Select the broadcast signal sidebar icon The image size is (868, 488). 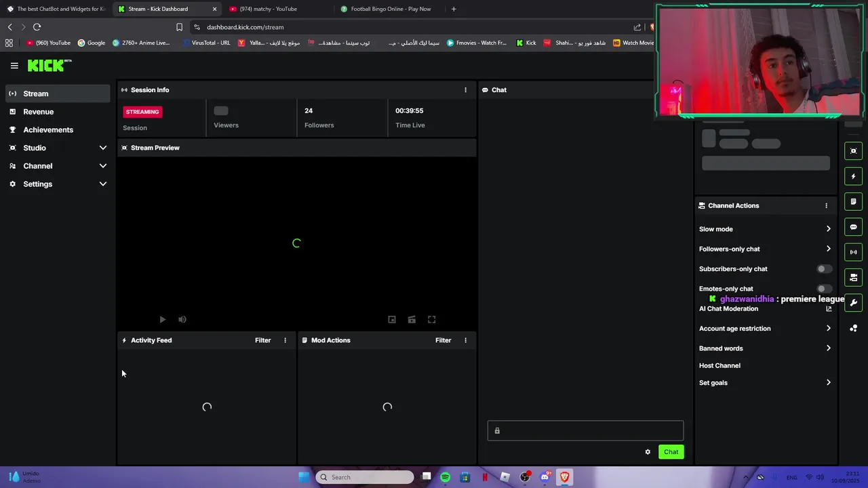[854, 252]
